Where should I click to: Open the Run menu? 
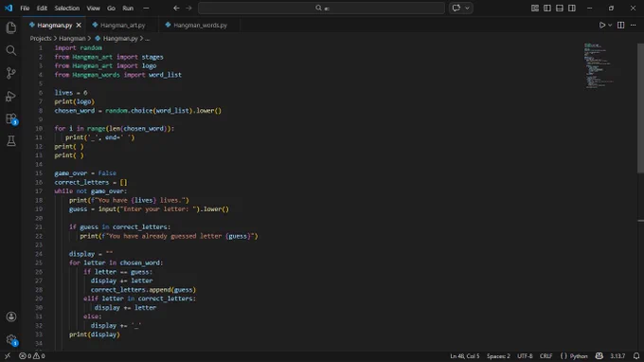[x=128, y=8]
